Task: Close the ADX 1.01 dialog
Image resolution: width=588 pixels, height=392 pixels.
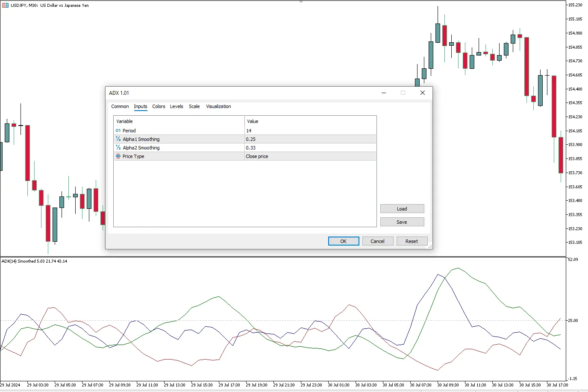Action: point(422,93)
